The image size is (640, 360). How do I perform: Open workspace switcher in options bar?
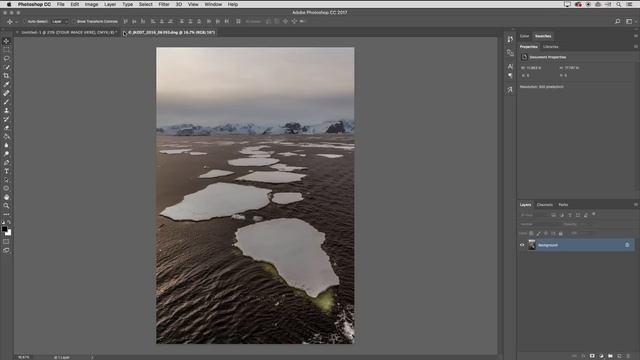[630, 21]
